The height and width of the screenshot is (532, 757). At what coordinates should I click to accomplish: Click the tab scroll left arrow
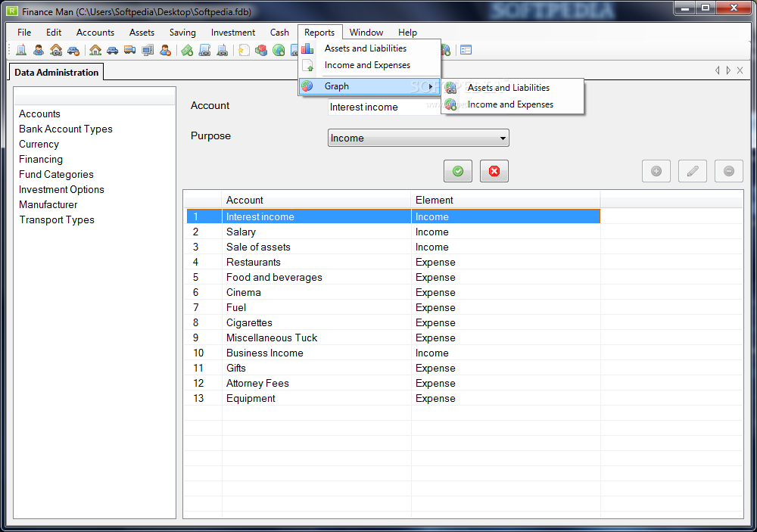[x=718, y=70]
